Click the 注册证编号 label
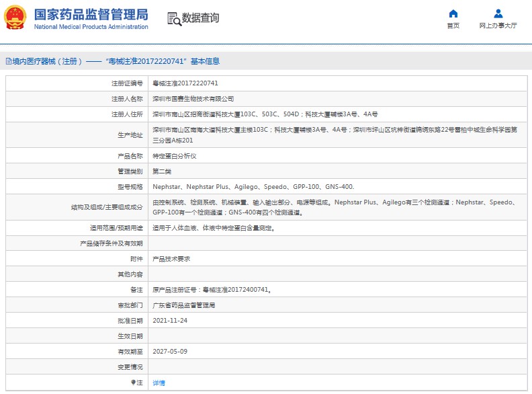 127,83
